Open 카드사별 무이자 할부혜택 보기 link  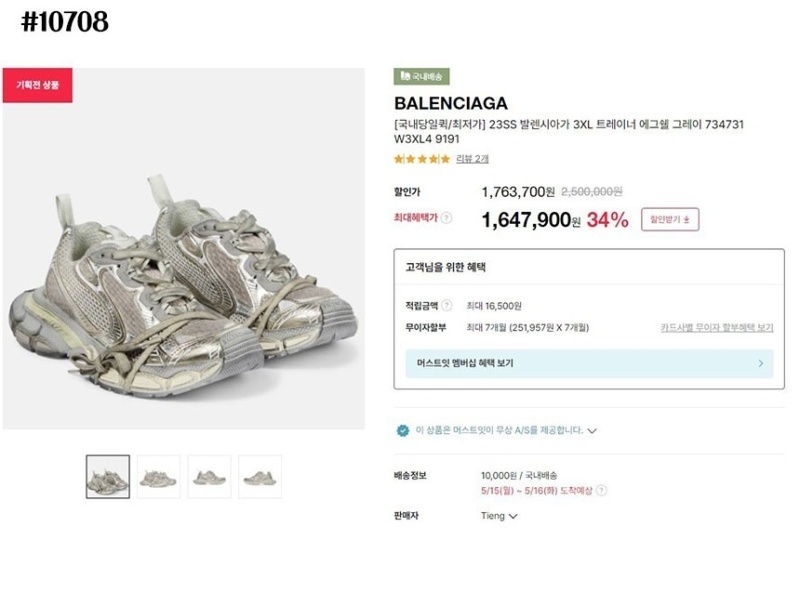point(716,328)
